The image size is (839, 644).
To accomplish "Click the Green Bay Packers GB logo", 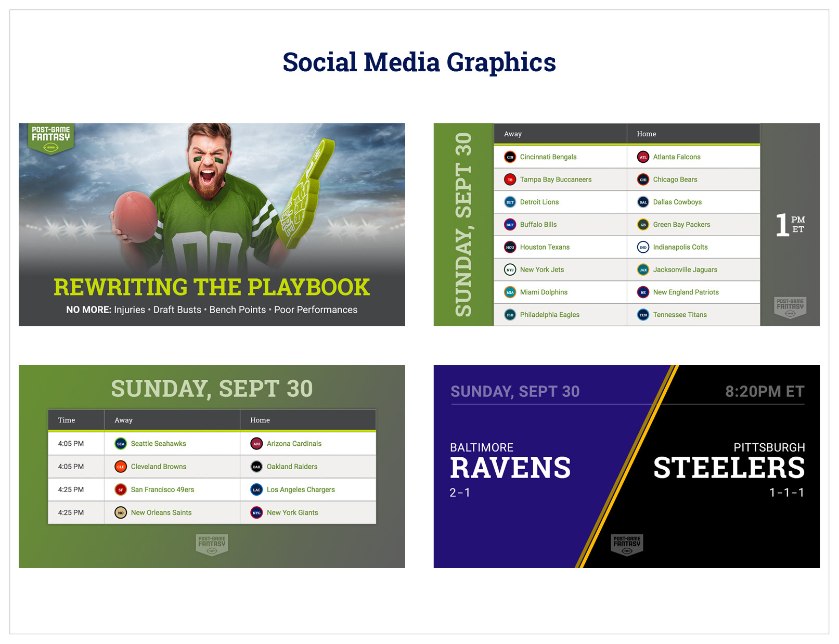I will pyautogui.click(x=643, y=225).
